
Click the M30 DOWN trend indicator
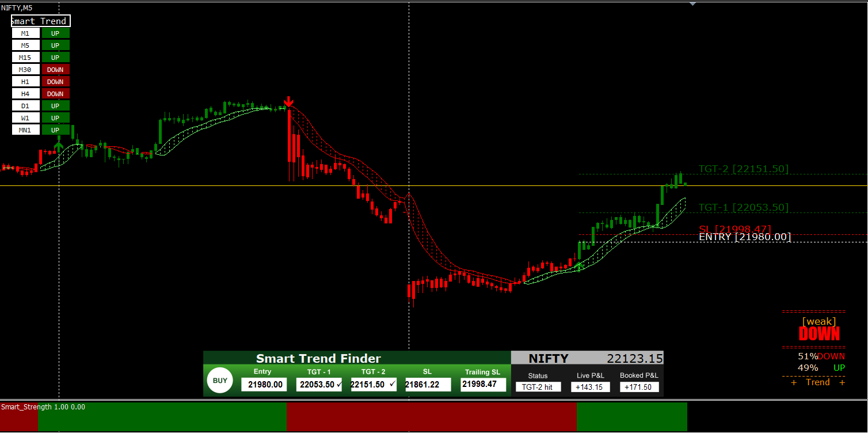[x=55, y=69]
